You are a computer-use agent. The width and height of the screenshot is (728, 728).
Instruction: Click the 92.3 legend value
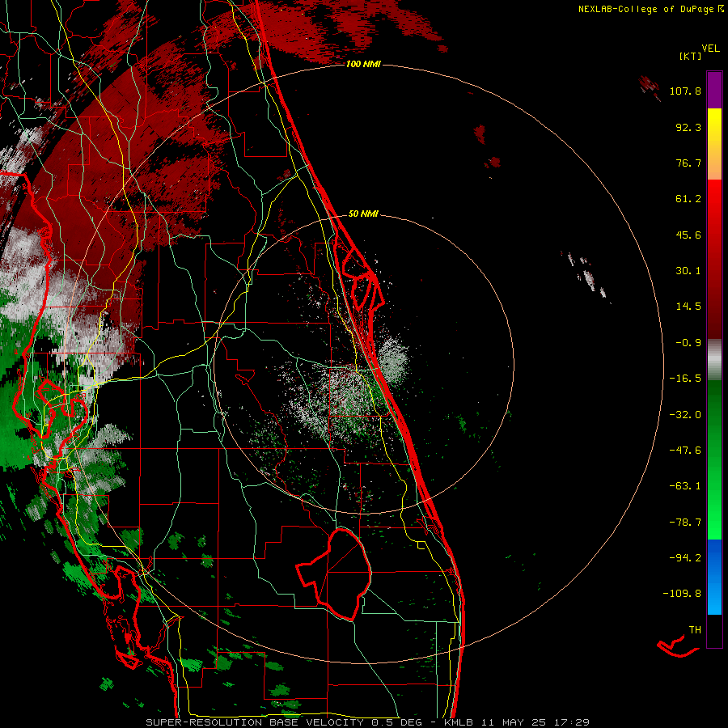688,127
